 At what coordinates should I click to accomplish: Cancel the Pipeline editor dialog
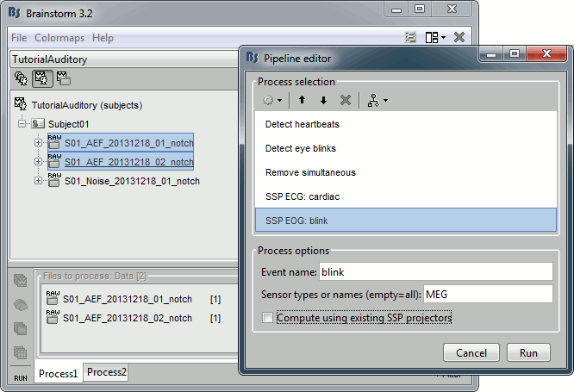[471, 352]
